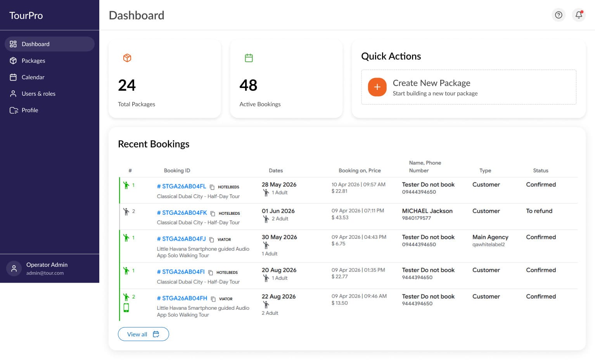Click the orange Total Packages box icon
Viewport: 595px width, 364px height.
pos(127,58)
